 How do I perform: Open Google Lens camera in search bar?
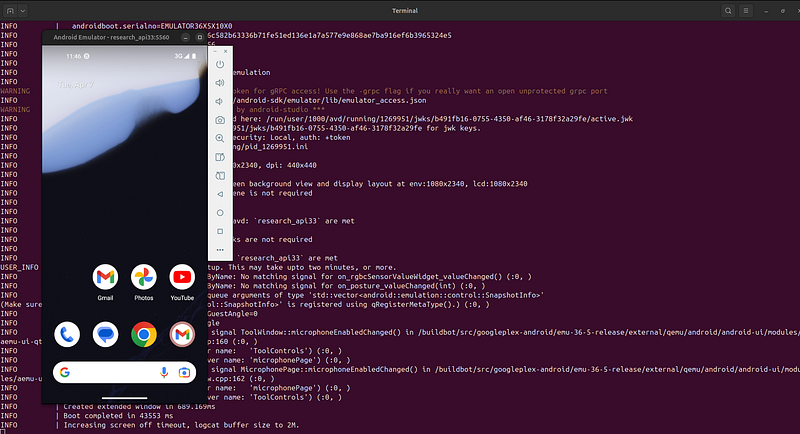coord(184,373)
